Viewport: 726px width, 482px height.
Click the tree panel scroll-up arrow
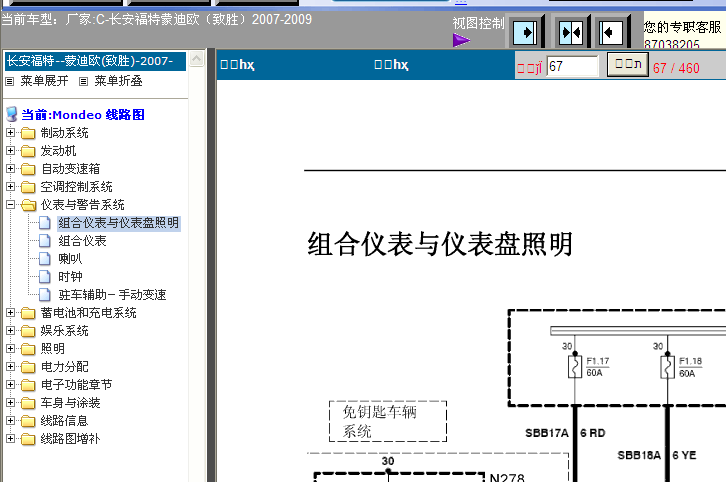pos(197,59)
